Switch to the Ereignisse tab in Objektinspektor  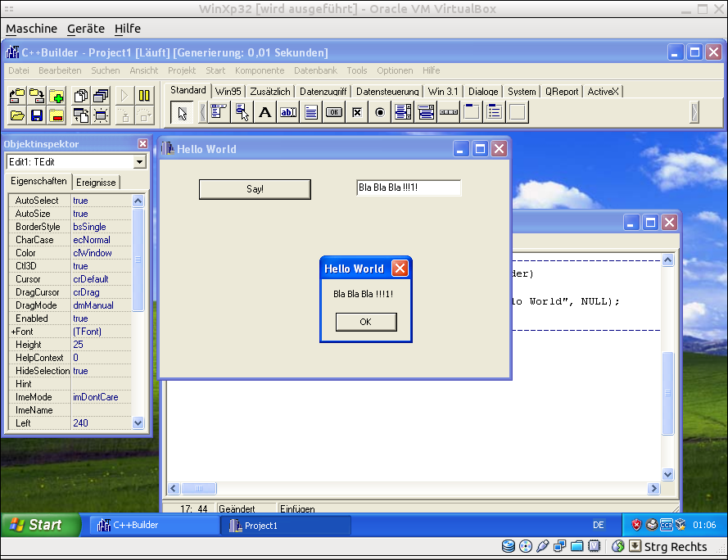tap(96, 183)
